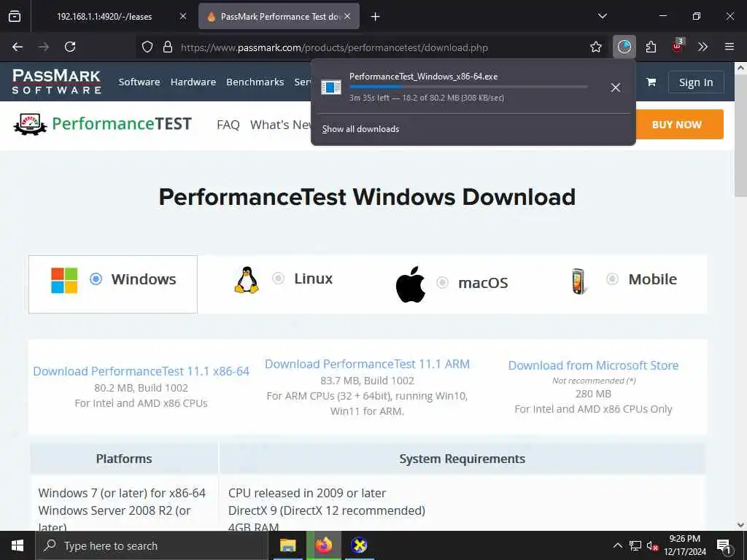The width and height of the screenshot is (747, 560).
Task: Open uBlock Origin extension icon
Action: 677,47
